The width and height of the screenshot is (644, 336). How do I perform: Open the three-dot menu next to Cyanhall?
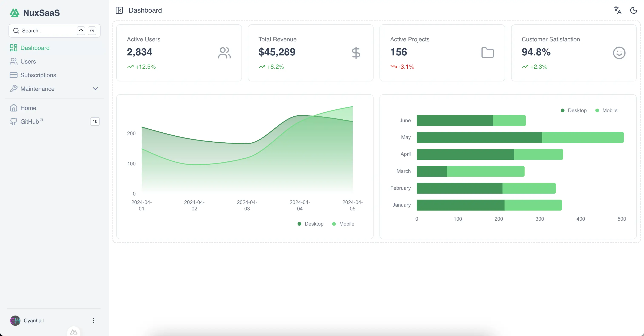click(x=93, y=320)
